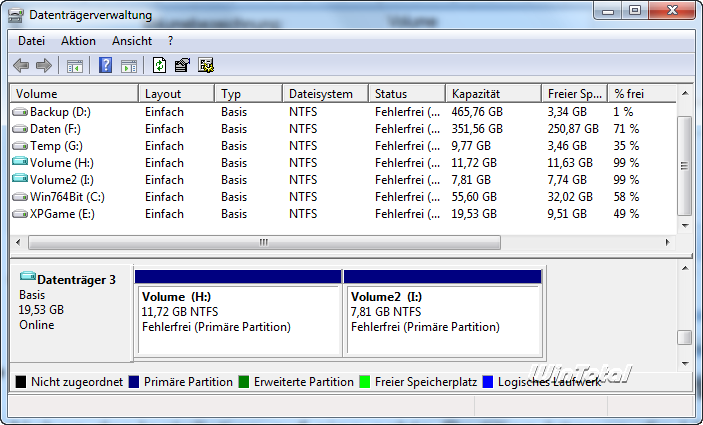Click the black Nicht zugeordnet legend swatch
Screen dimensions: 703x425
[21, 382]
